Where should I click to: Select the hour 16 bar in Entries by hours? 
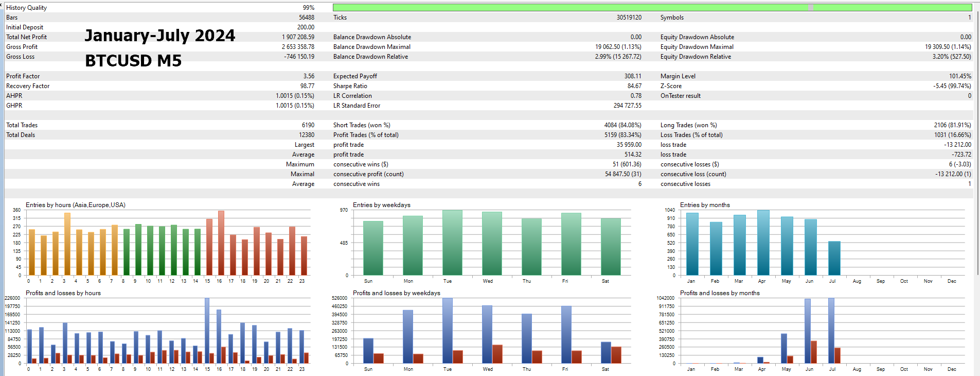point(221,243)
